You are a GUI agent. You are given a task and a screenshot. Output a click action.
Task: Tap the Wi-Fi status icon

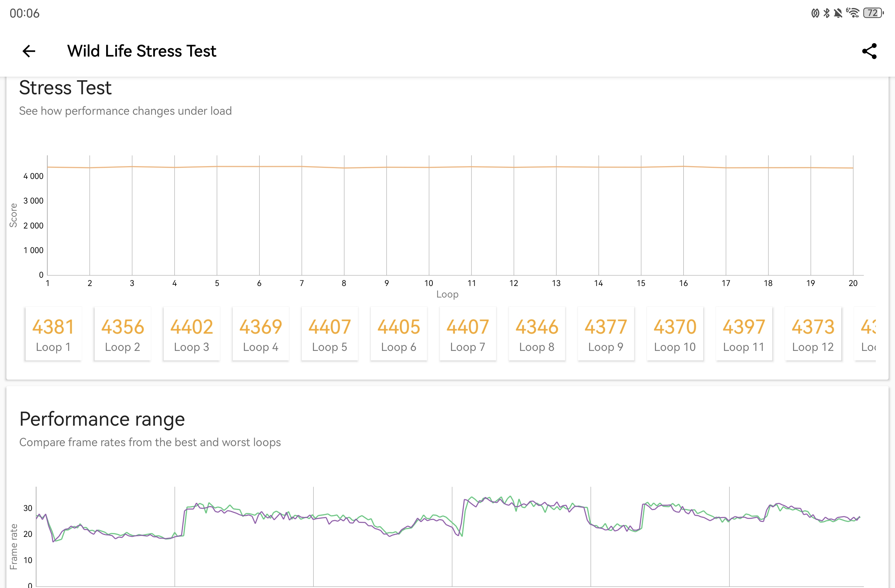853,13
